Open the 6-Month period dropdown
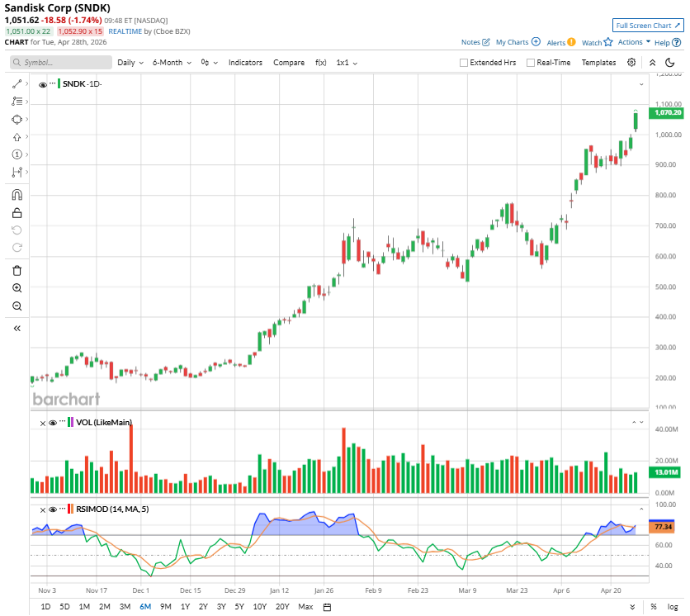 pos(172,63)
